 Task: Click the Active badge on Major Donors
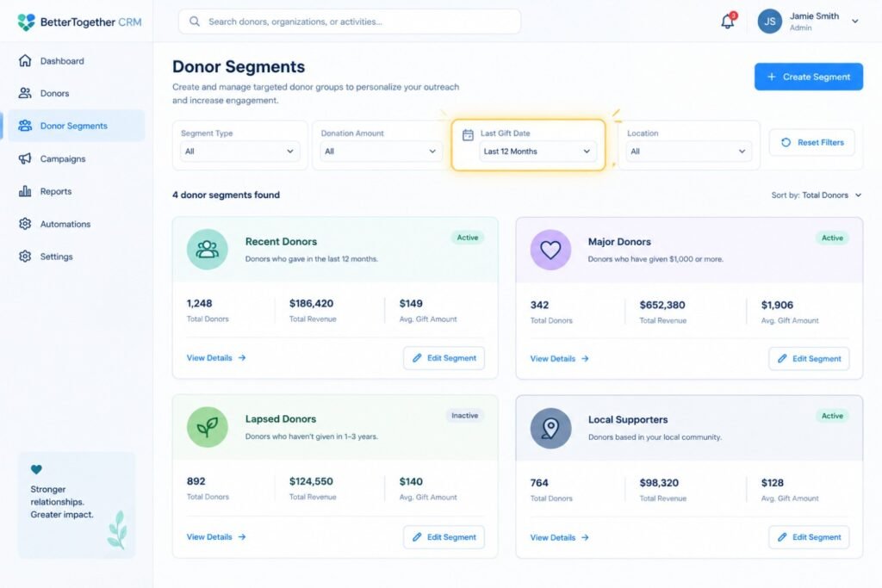pyautogui.click(x=833, y=238)
